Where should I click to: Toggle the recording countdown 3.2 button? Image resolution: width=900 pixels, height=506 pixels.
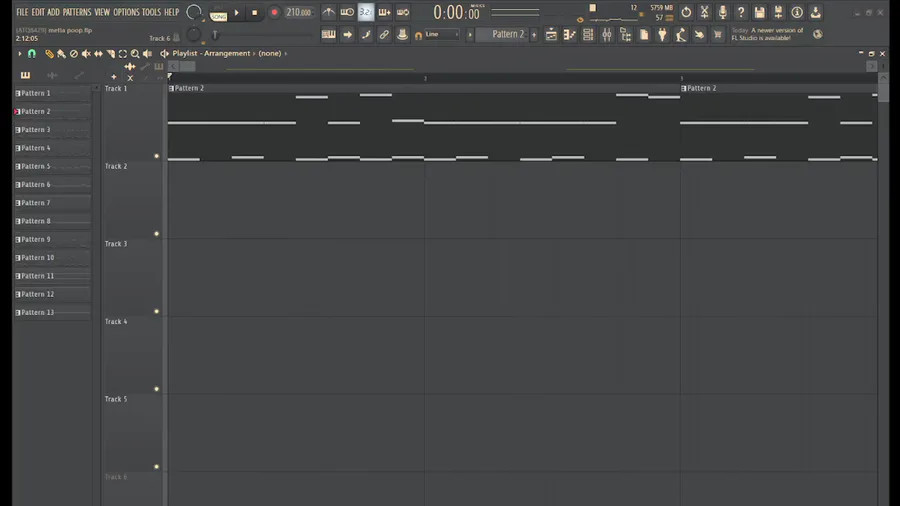(x=366, y=12)
